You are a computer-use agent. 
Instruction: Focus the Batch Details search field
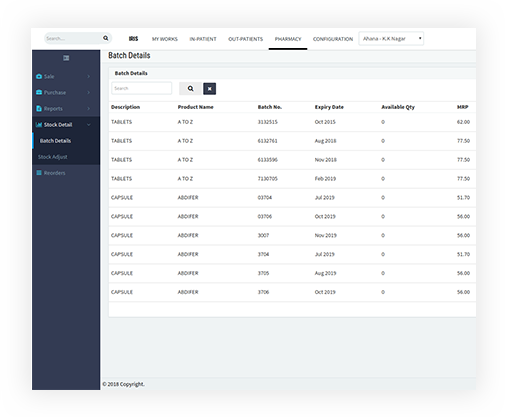[x=142, y=88]
